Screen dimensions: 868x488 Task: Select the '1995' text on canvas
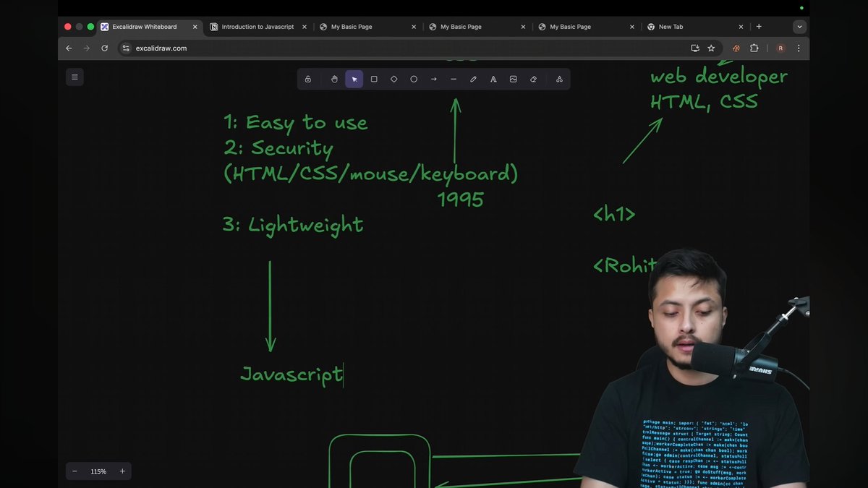click(461, 200)
